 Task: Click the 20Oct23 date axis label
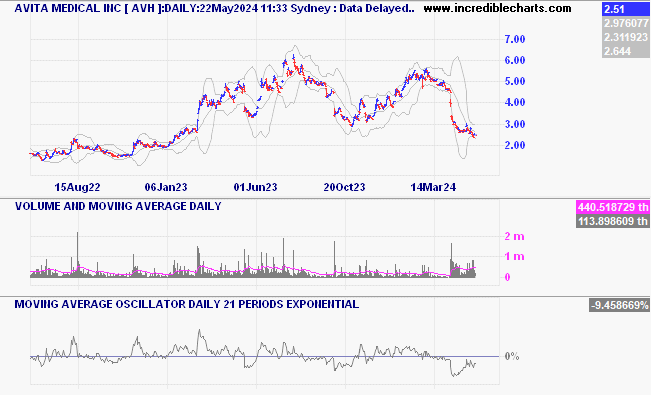[345, 187]
